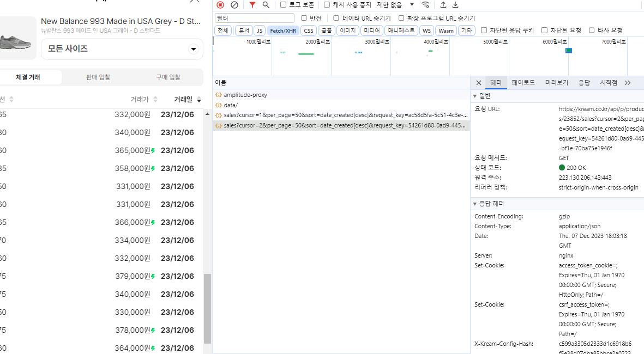Switch to 헤더 tab

click(x=496, y=83)
